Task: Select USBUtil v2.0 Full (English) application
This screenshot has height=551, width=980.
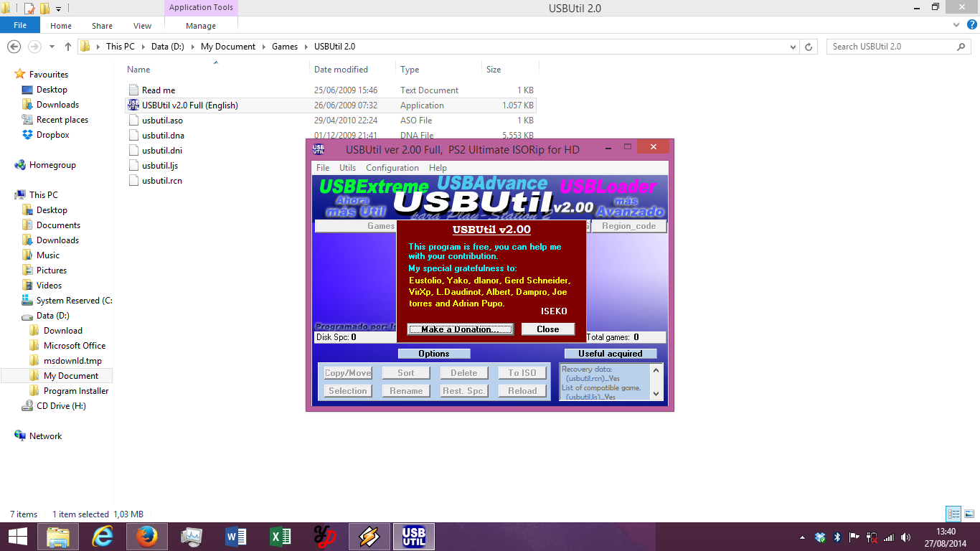Action: click(330, 105)
